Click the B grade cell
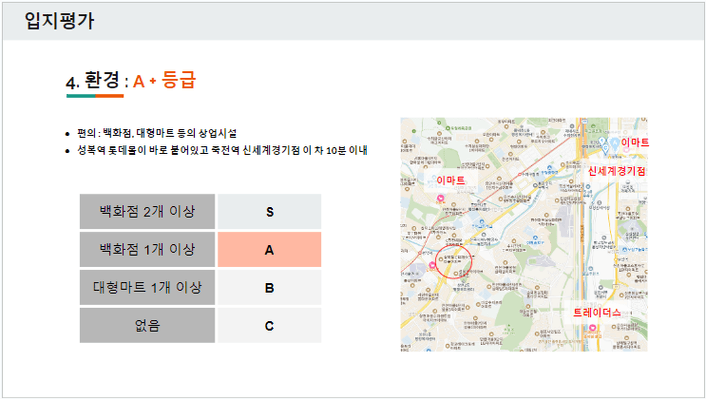 (269, 288)
